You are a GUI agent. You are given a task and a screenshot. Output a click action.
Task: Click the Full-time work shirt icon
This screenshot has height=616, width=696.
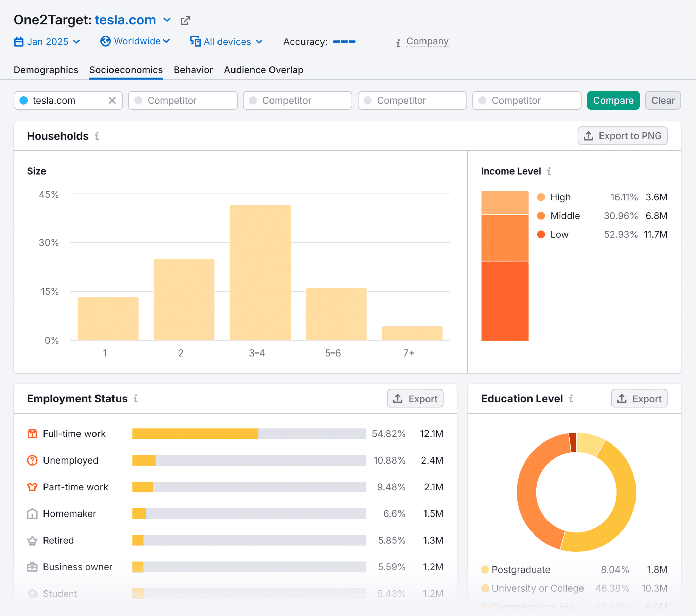click(32, 434)
